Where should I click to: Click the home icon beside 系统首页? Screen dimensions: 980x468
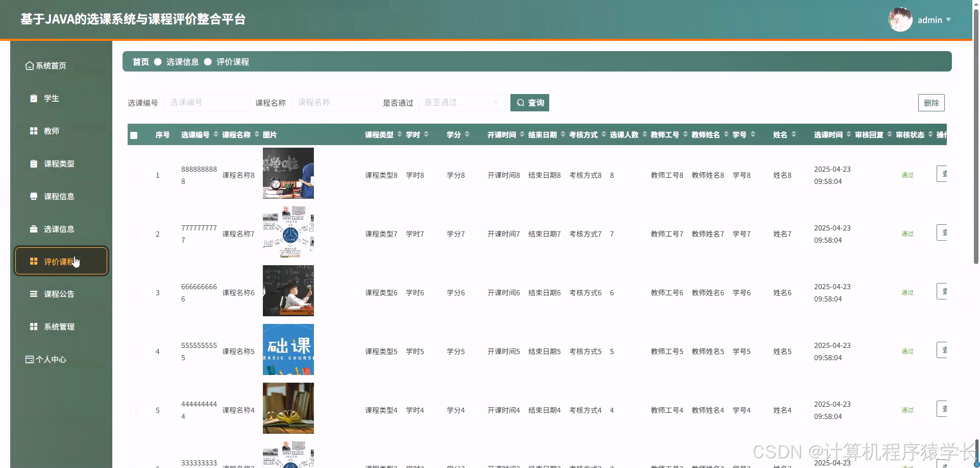tap(30, 65)
